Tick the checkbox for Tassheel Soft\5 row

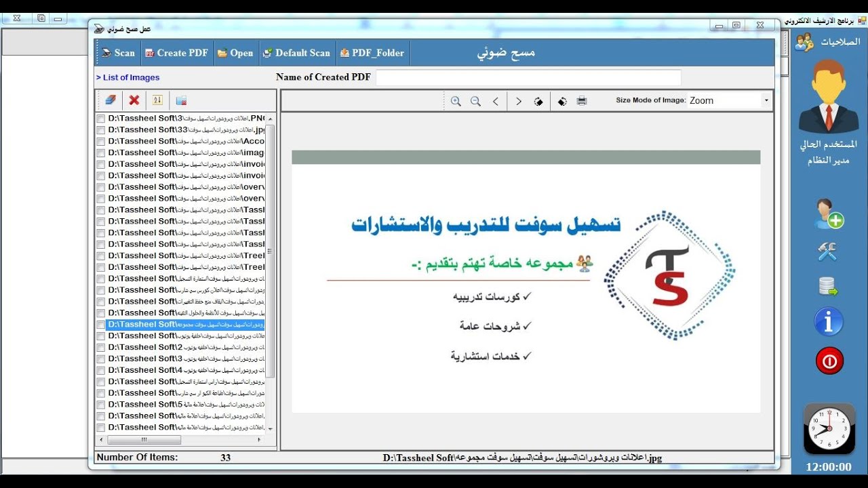point(101,405)
